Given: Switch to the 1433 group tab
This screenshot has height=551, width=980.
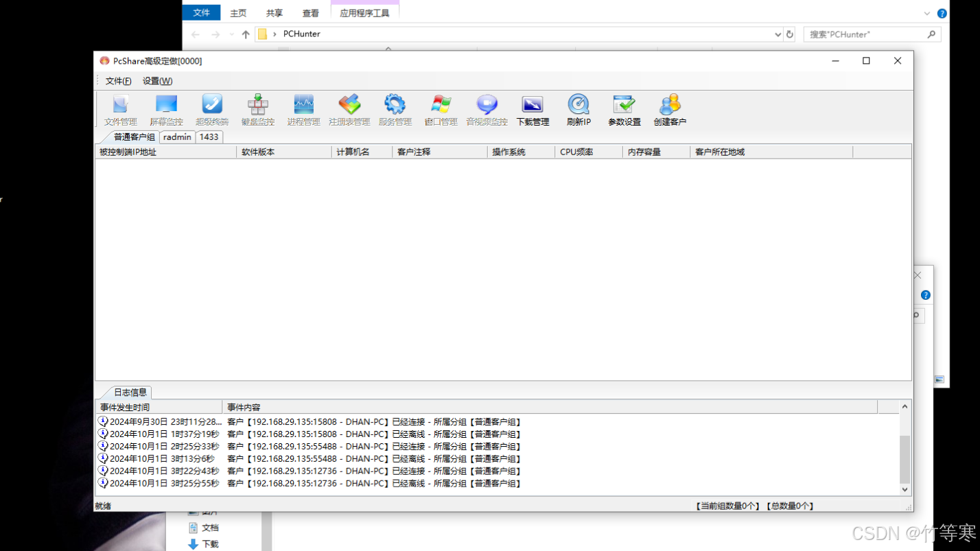Looking at the screenshot, I should click(x=209, y=137).
